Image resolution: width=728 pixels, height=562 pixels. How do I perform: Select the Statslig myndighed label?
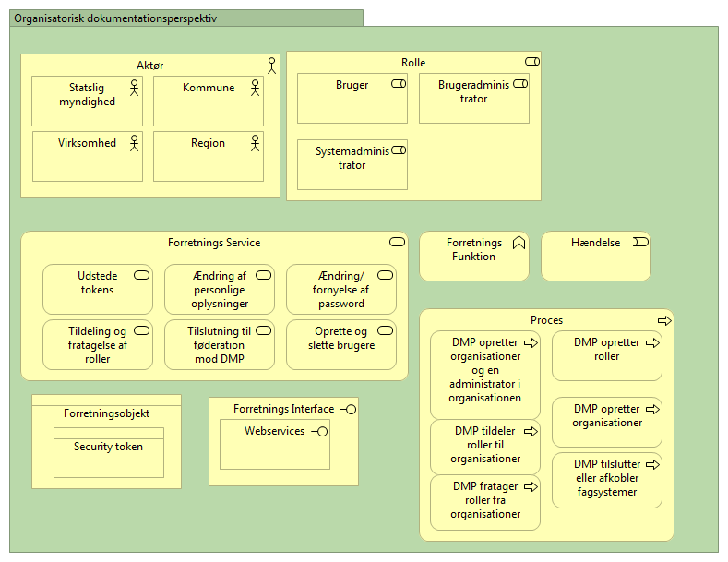(x=87, y=95)
